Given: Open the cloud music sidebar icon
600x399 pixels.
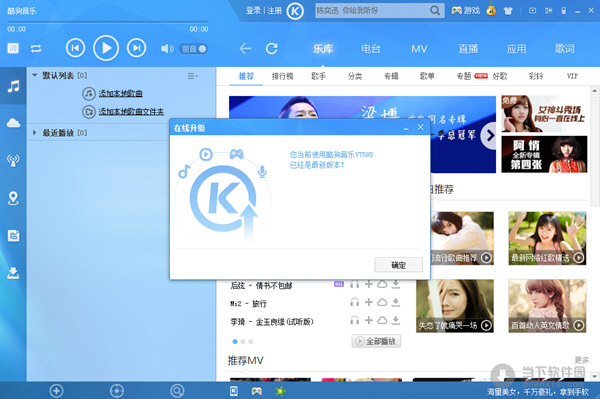Looking at the screenshot, I should (13, 123).
